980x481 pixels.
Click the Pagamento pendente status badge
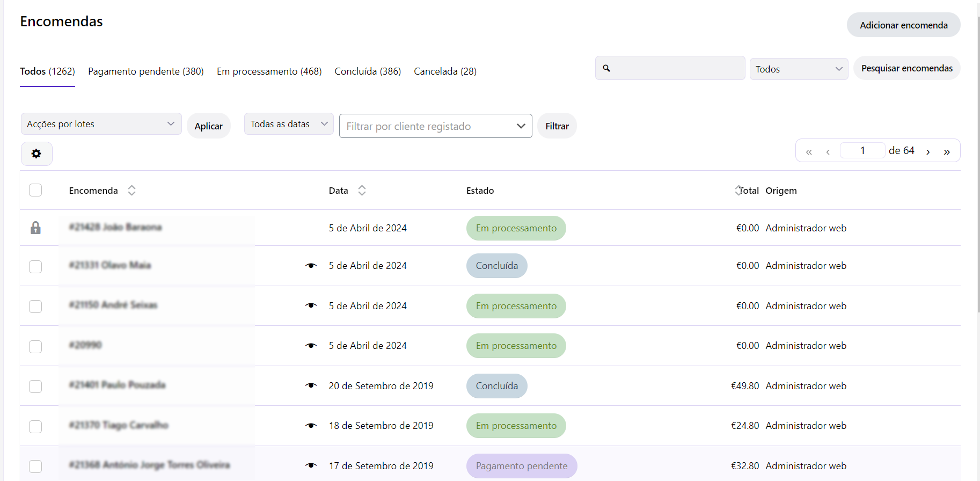(x=522, y=466)
